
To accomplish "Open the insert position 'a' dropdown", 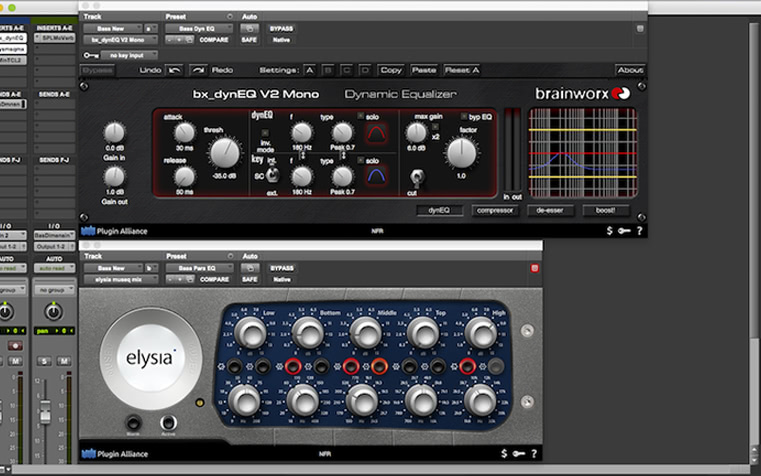I will point(151,29).
